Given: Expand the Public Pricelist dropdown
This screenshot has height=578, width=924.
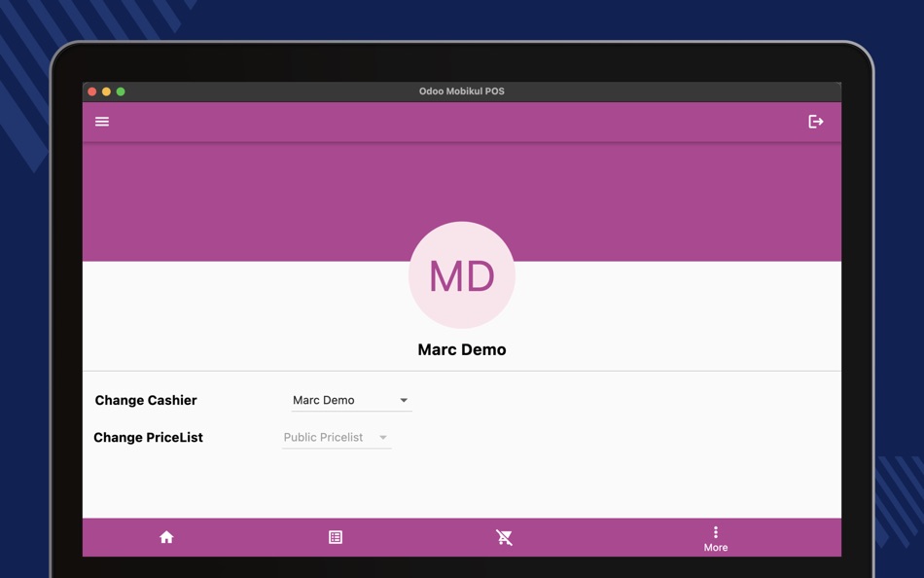Looking at the screenshot, I should coord(337,438).
